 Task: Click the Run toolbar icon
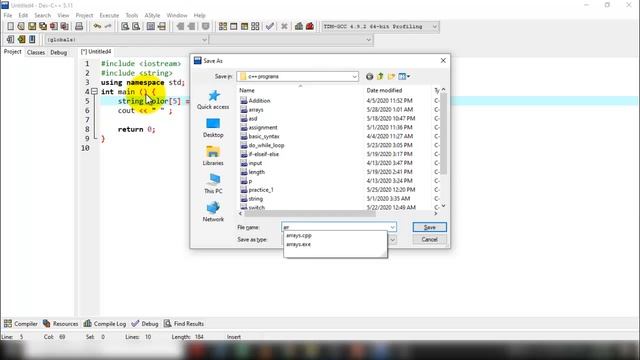coord(233,27)
